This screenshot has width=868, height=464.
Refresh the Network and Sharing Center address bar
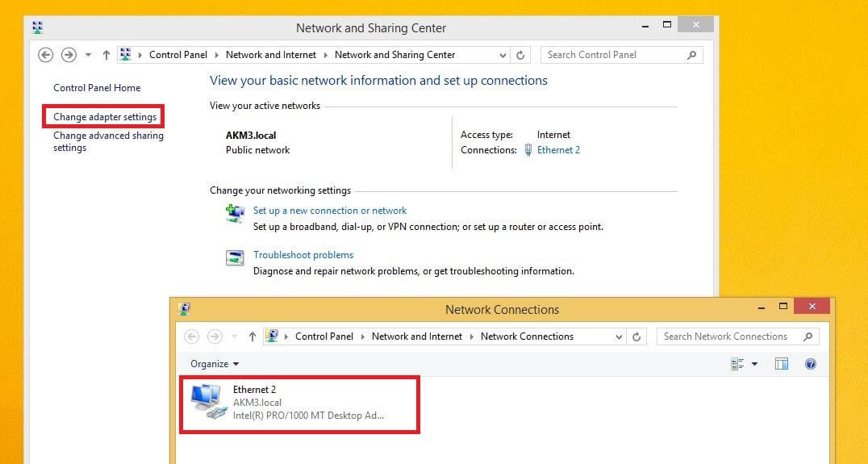pos(520,55)
